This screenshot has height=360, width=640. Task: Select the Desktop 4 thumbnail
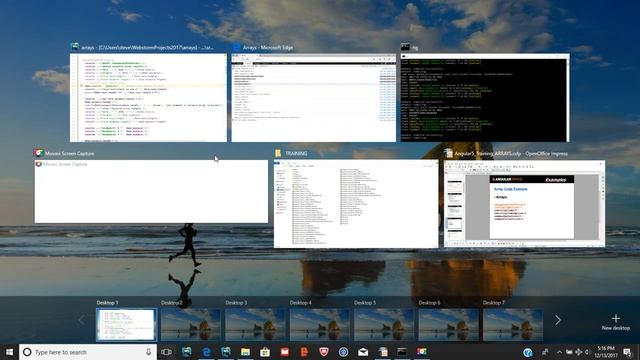click(320, 324)
